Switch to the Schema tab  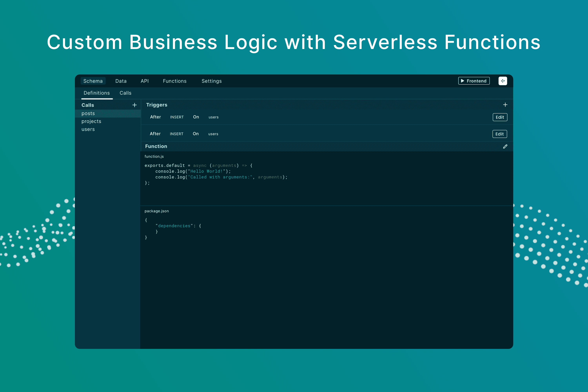pyautogui.click(x=93, y=81)
